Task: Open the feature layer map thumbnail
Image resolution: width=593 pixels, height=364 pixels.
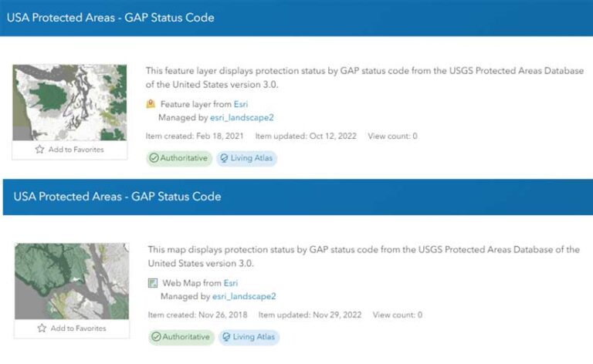Action: click(x=69, y=103)
